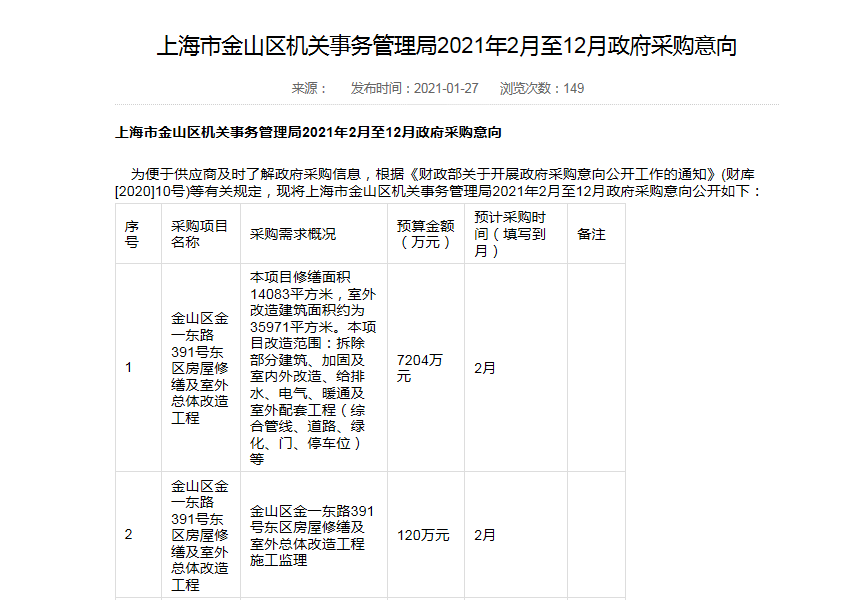Image resolution: width=851 pixels, height=600 pixels.
Task: Click the intro paragraph starting 为便于供应商
Action: click(439, 183)
